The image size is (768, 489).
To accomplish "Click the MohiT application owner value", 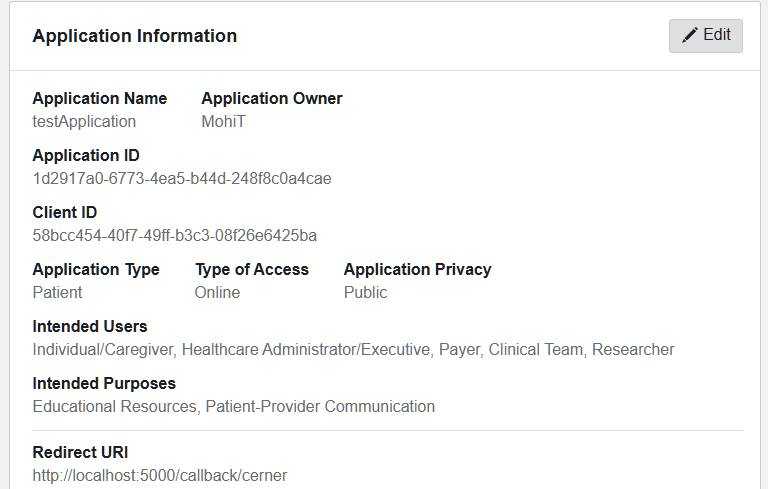I will [x=223, y=122].
